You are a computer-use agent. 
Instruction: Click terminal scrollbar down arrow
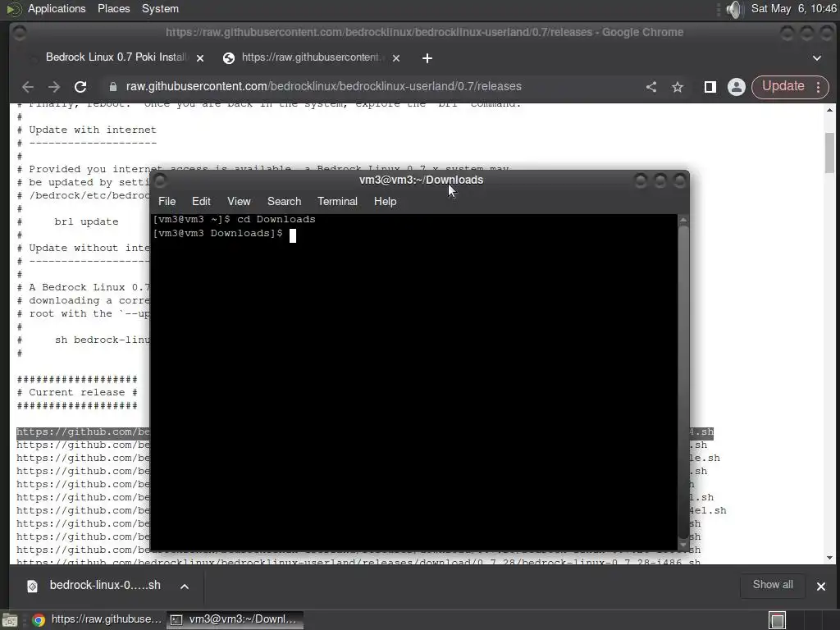pyautogui.click(x=683, y=546)
